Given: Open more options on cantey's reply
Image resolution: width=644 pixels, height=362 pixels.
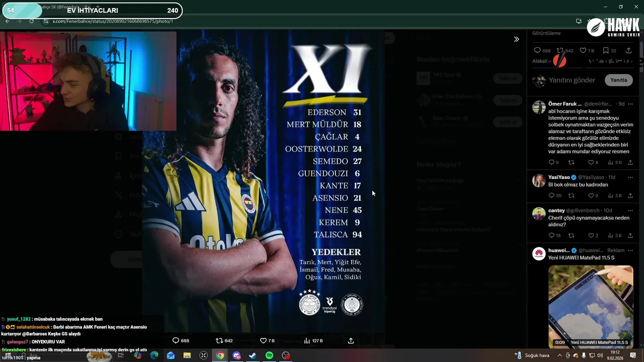Looking at the screenshot, I should click(630, 211).
